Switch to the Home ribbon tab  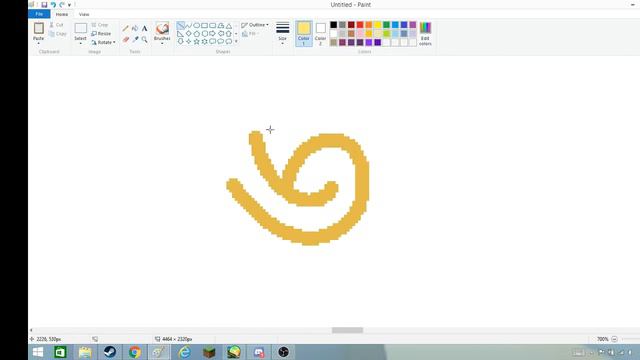[62, 14]
